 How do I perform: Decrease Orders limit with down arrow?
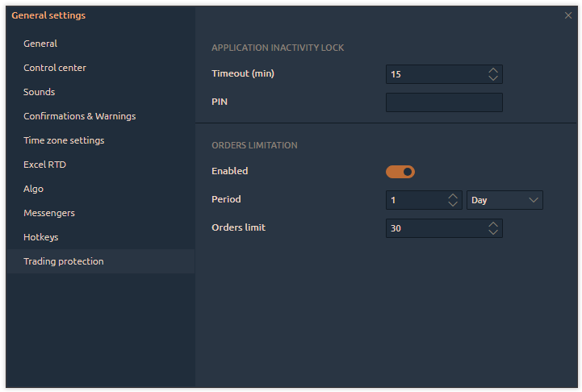pos(493,232)
